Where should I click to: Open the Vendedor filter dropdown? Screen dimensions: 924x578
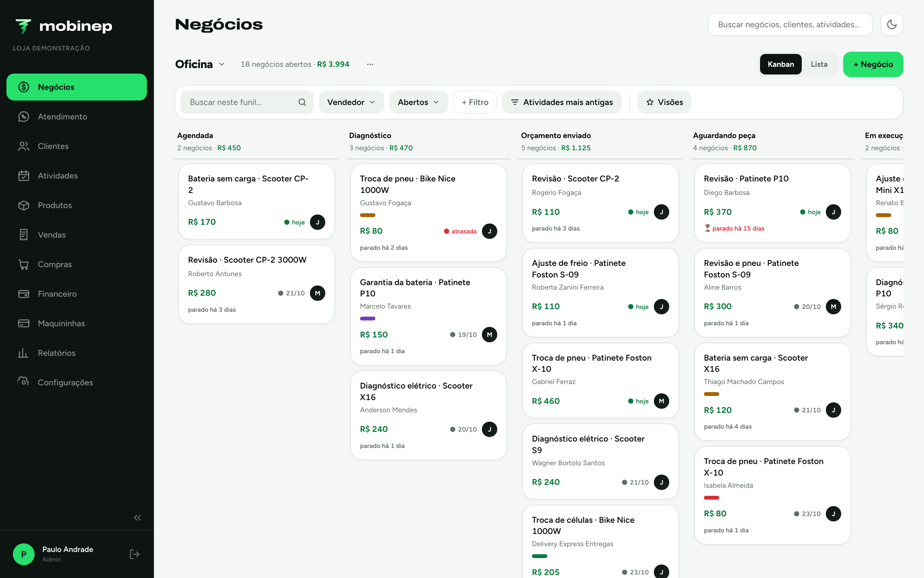(x=351, y=102)
